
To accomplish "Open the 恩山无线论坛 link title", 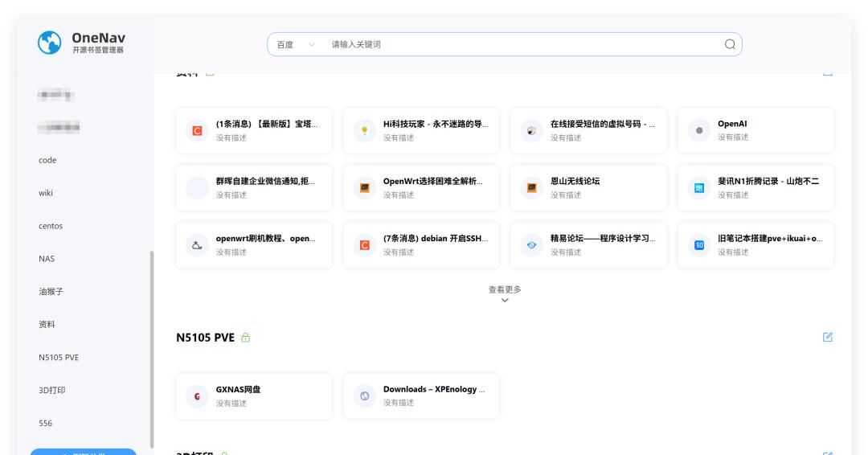I will pyautogui.click(x=575, y=181).
